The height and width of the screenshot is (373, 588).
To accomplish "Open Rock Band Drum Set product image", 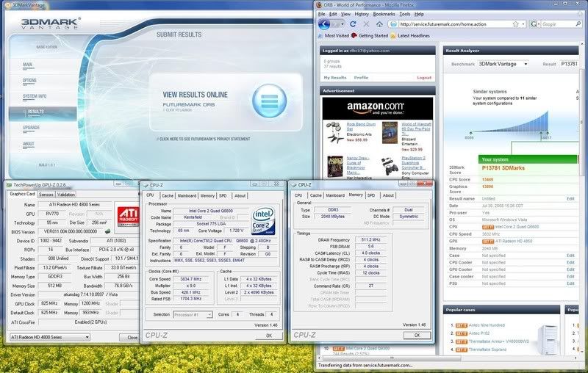I will [x=335, y=132].
